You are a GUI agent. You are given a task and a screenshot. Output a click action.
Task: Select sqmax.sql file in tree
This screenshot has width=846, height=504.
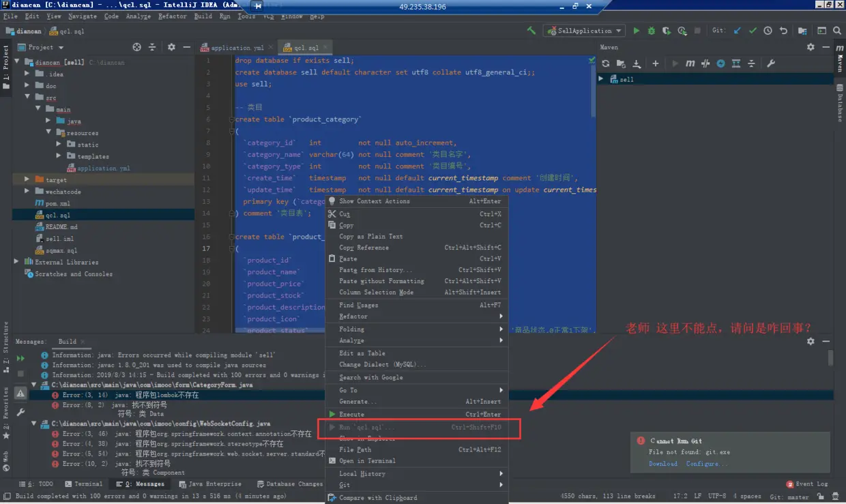click(x=56, y=250)
